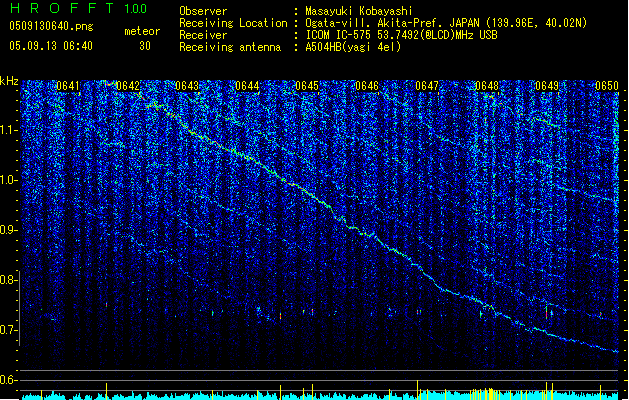Viewport: 629px width, 400px height.
Task: Click observer name Masayuki Kobayashi
Action: coord(359,11)
